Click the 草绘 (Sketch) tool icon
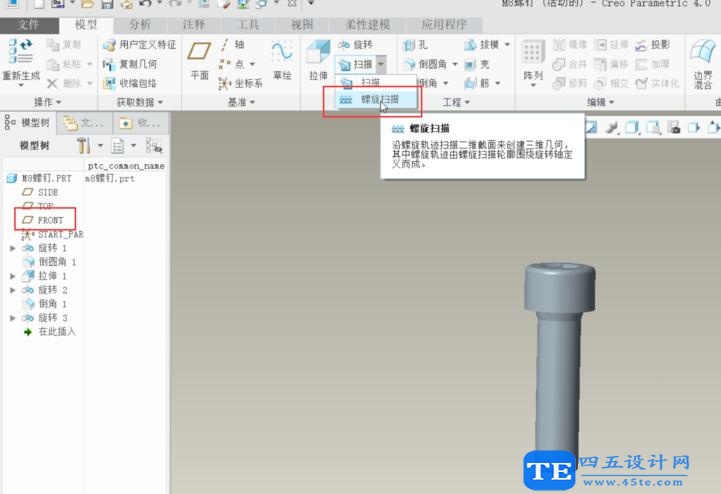721x494 pixels. pos(282,58)
